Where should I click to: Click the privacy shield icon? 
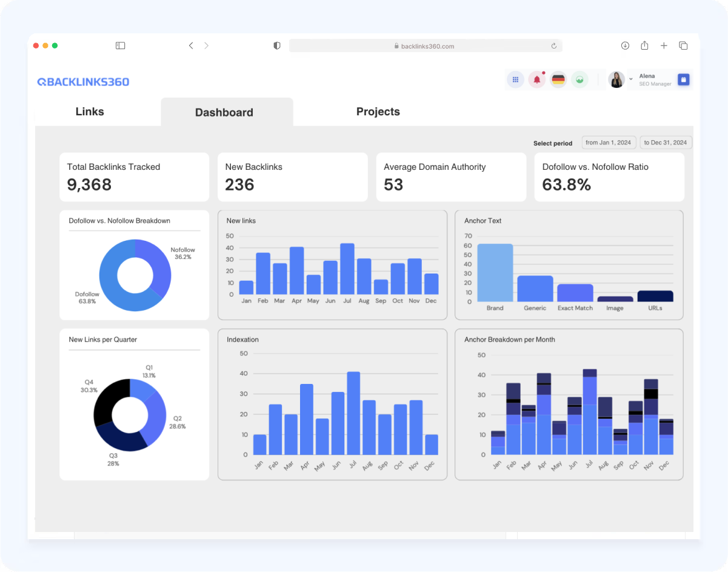tap(277, 45)
